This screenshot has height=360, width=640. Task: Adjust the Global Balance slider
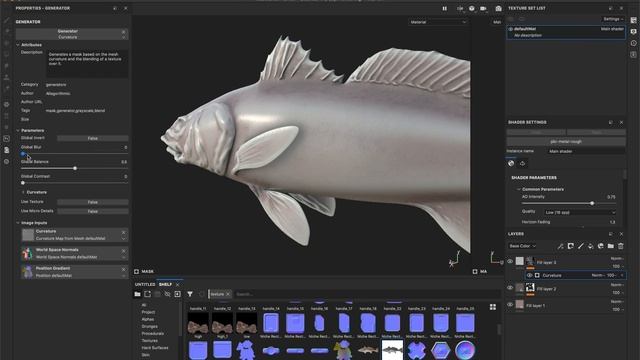75,168
